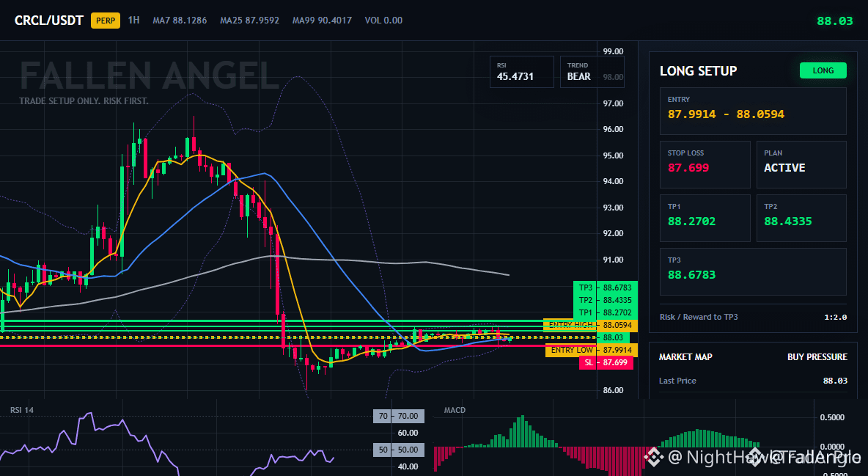
Task: Click the 91.00 price axis label
Action: (x=613, y=260)
